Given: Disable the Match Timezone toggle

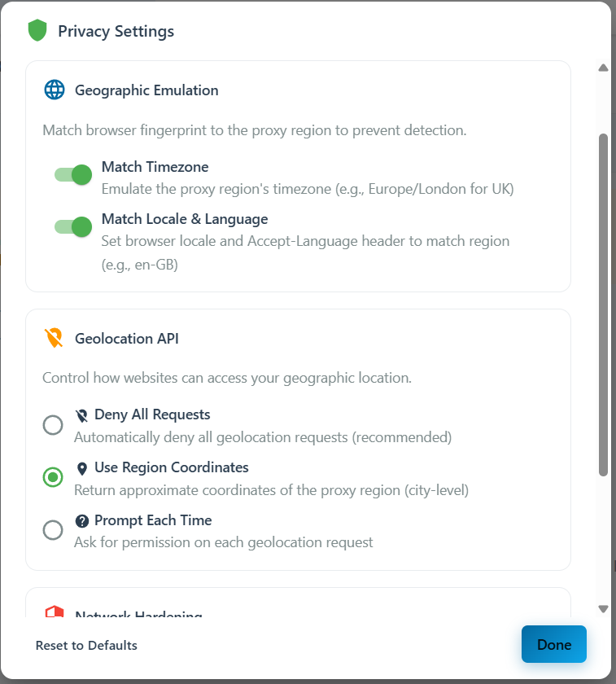Looking at the screenshot, I should (x=72, y=174).
